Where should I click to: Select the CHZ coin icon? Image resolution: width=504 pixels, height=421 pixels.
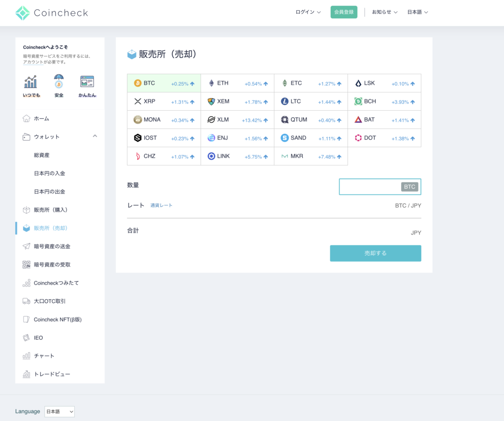138,156
